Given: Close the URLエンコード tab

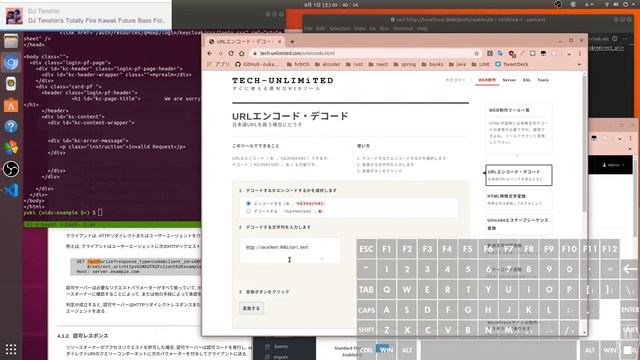Looking at the screenshot, I should tap(280, 42).
